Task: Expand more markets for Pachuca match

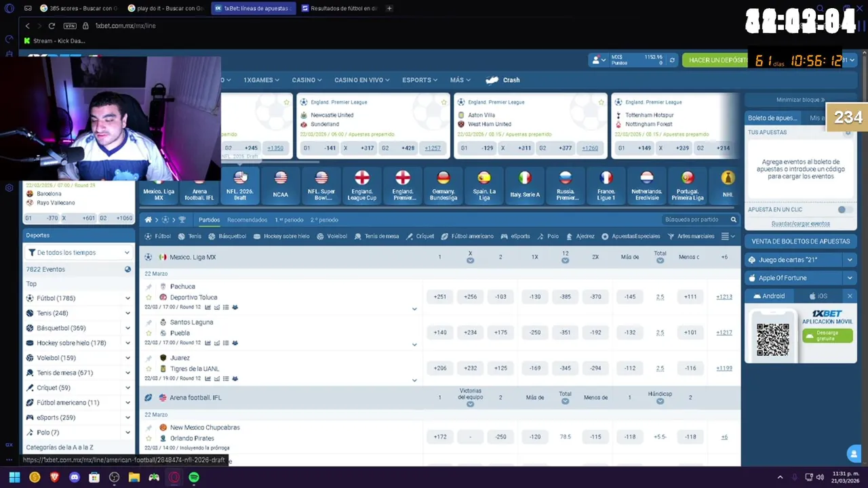Action: [414, 309]
